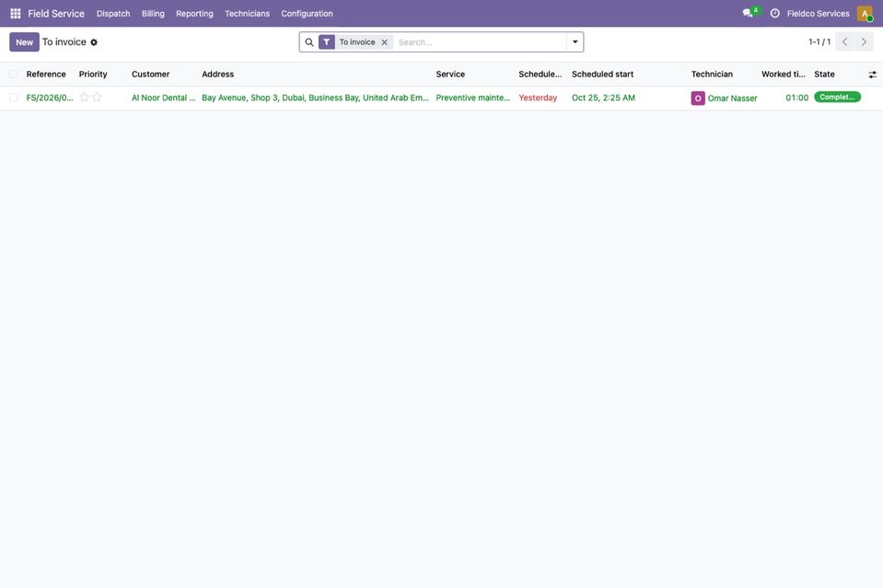Sort by the Technician column header
883x588 pixels.
[x=712, y=75]
